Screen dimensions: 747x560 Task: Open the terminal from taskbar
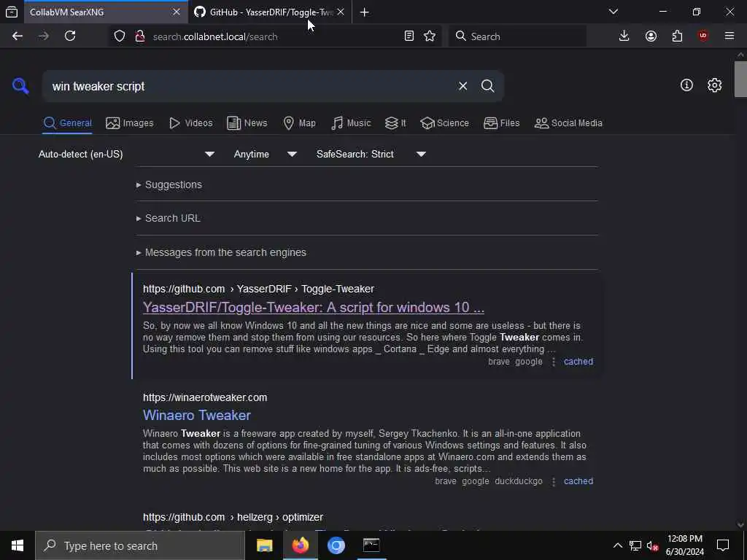pos(371,545)
